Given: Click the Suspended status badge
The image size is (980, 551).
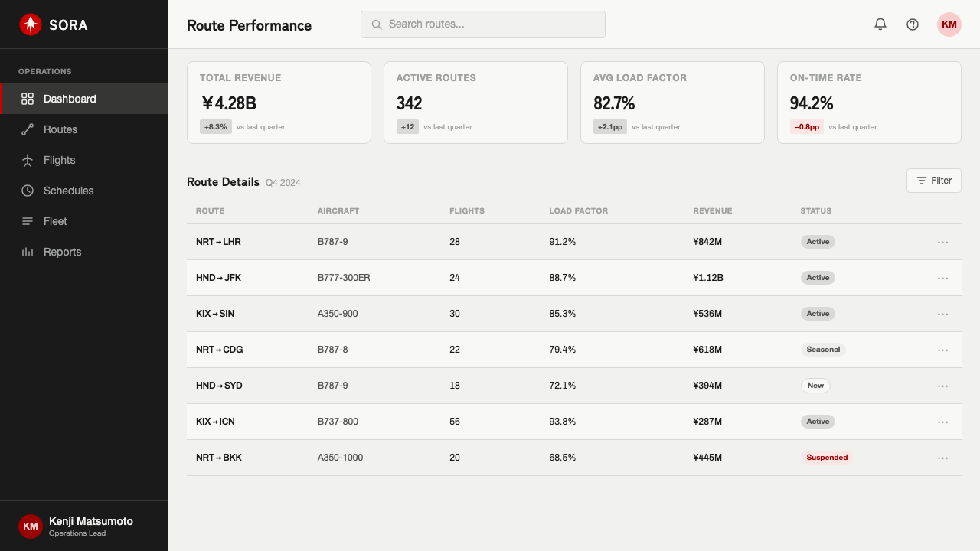Looking at the screenshot, I should pyautogui.click(x=828, y=458).
